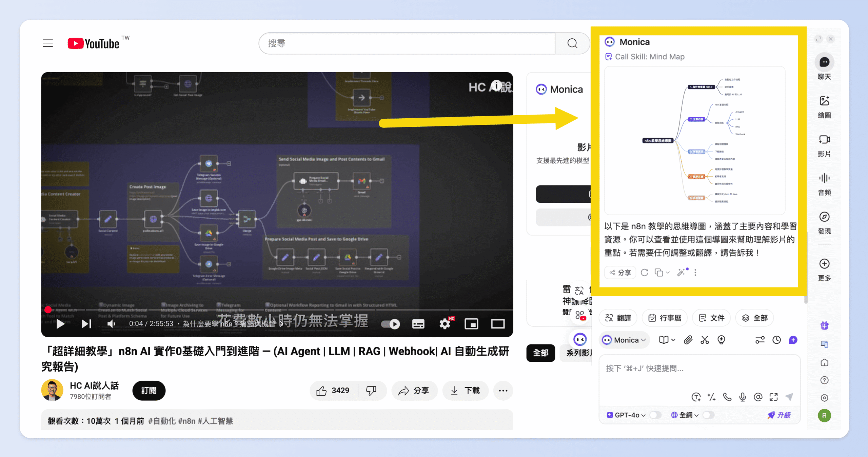
Task: Open Monica 音頻 audio tool
Action: tap(824, 184)
